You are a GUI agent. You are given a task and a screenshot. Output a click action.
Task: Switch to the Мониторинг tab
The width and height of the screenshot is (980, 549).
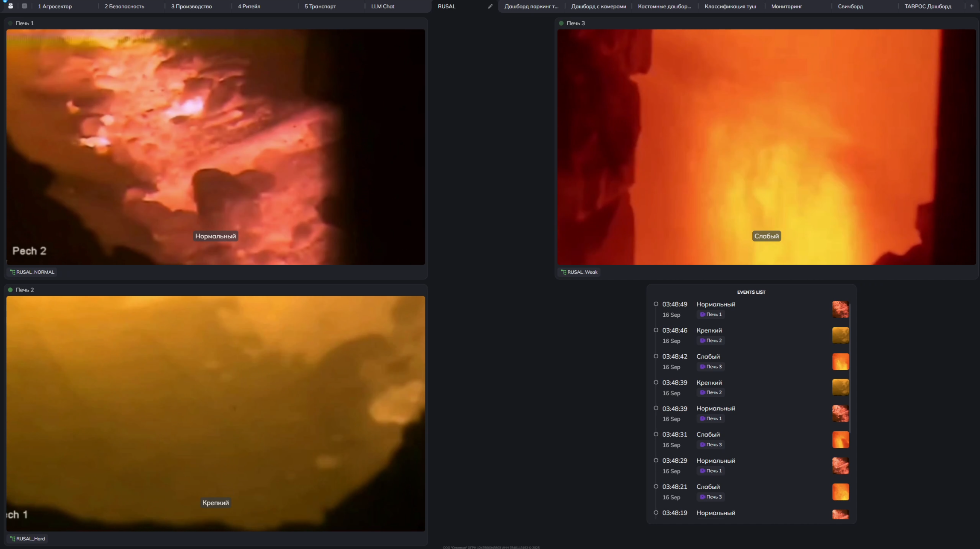pos(786,6)
